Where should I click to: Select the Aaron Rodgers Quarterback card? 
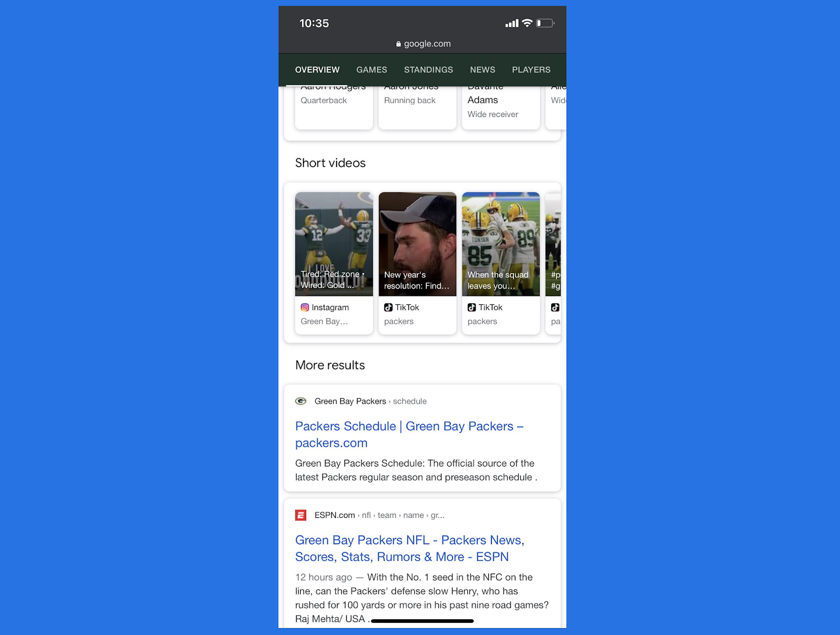[x=334, y=105]
